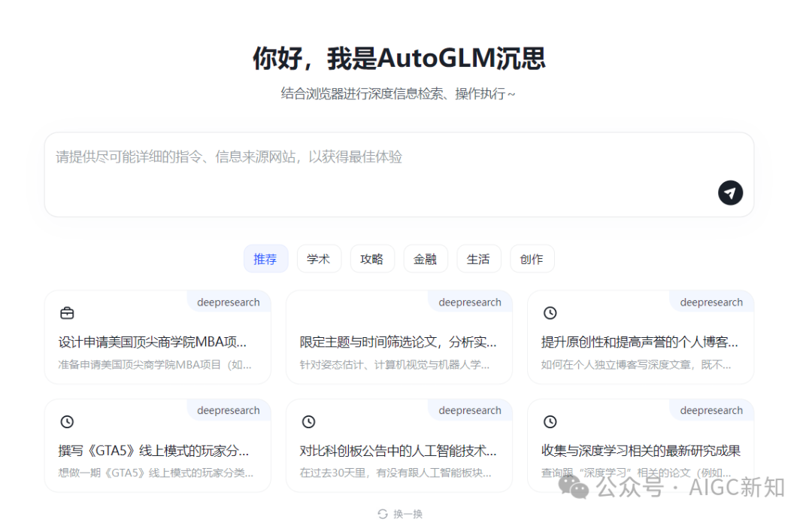Click the deepresearch tag on the 科创板 card
Viewport: 812px width, 520px height.
click(x=470, y=411)
